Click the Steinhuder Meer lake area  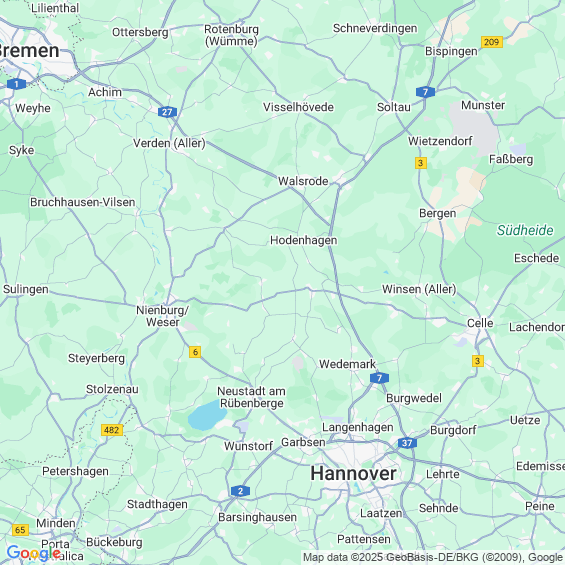coord(207,416)
